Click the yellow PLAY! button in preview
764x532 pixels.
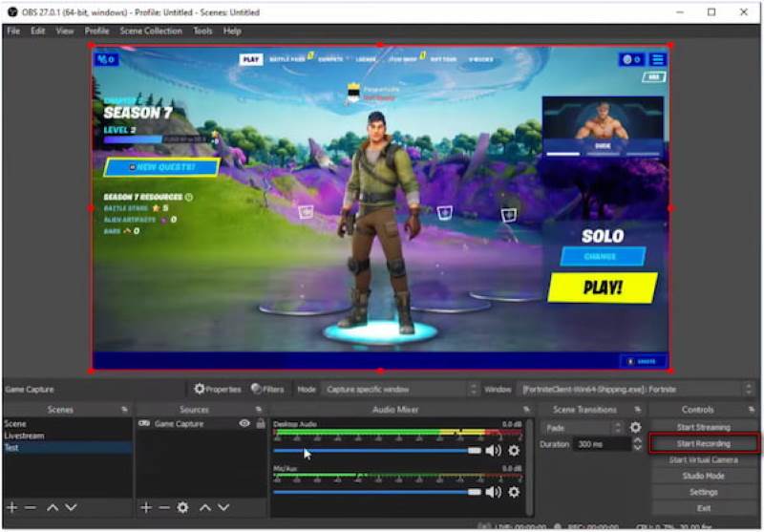point(603,287)
